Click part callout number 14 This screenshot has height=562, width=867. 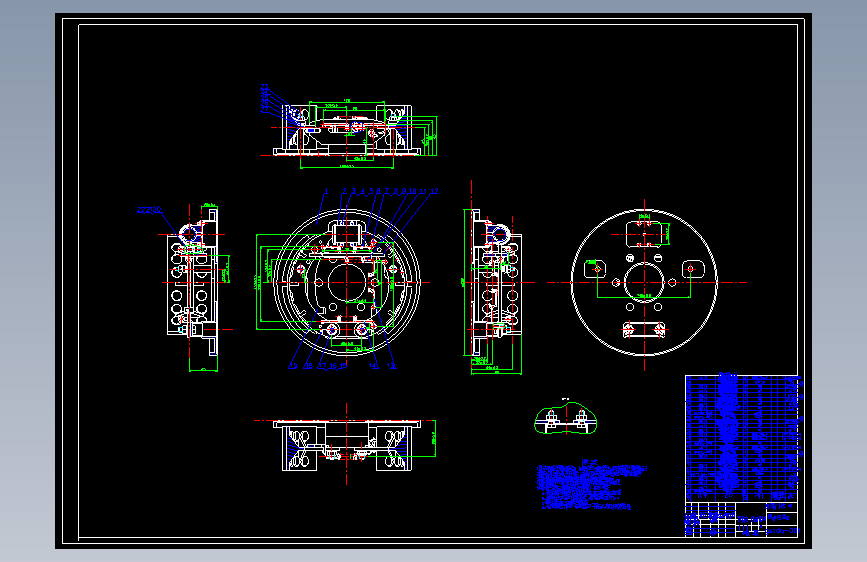tap(374, 366)
